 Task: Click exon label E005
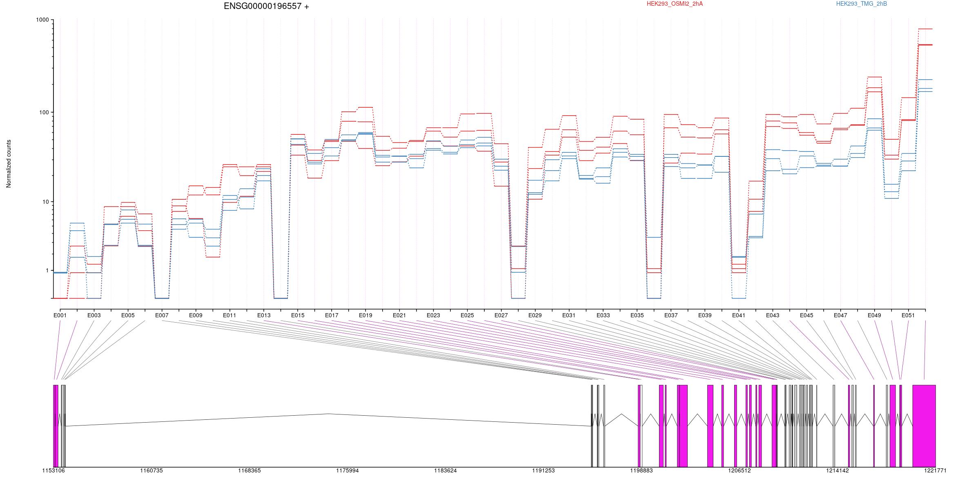pos(128,315)
